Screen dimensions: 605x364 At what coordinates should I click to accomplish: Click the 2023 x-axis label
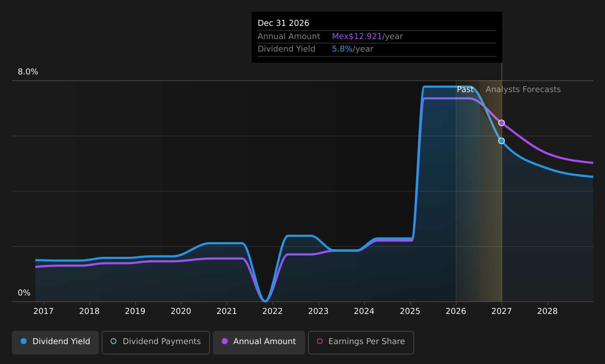pyautogui.click(x=318, y=311)
